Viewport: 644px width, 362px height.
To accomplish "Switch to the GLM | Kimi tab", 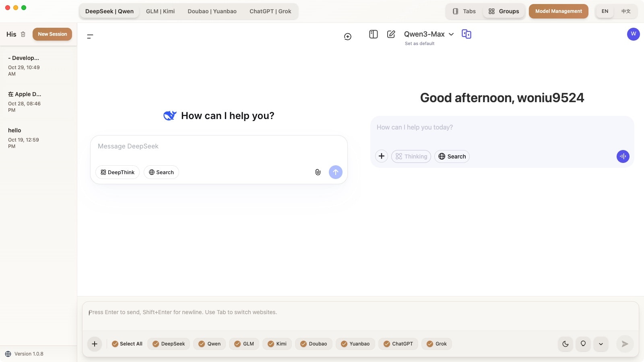I will point(160,11).
